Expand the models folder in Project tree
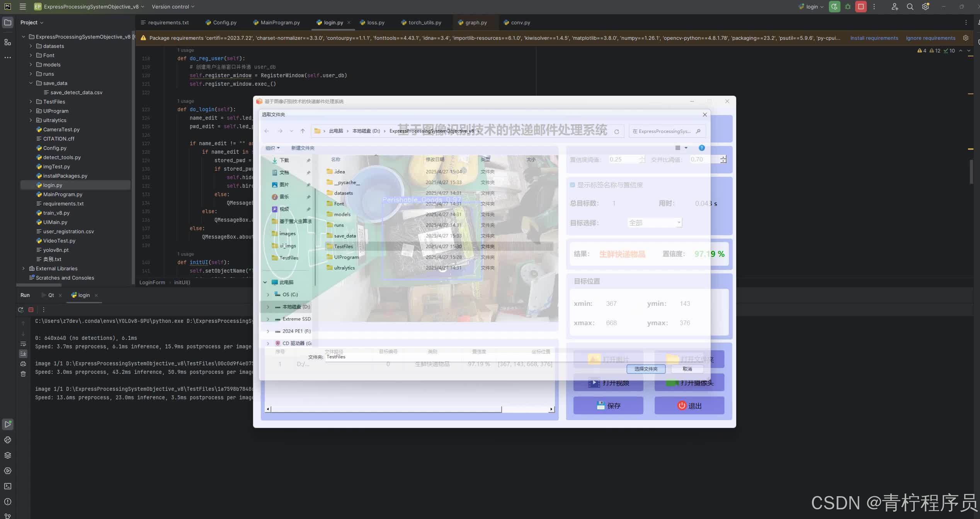 (x=31, y=64)
